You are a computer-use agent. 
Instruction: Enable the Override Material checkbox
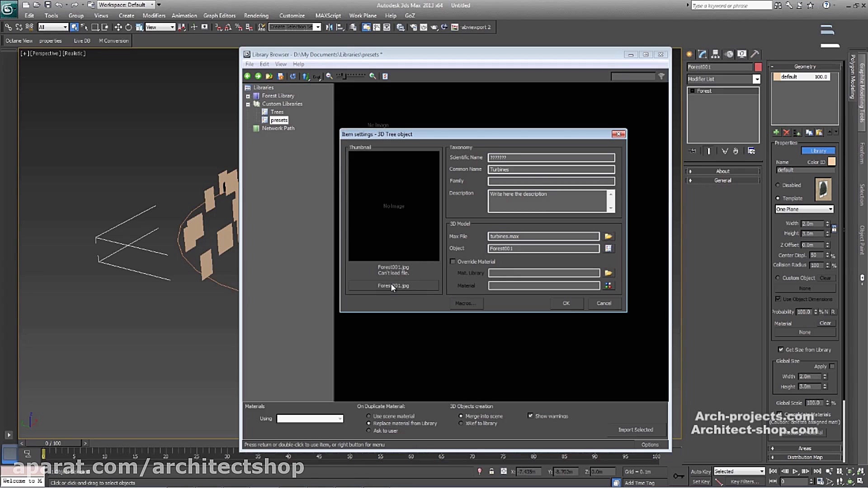point(453,262)
